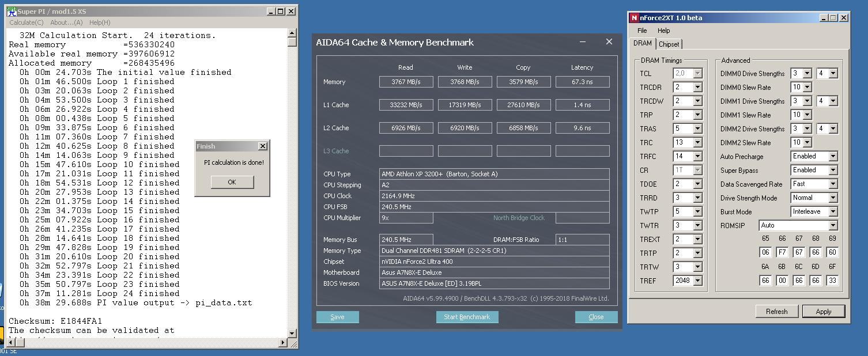
Task: Expand the TRAS dropdown
Action: tap(697, 128)
